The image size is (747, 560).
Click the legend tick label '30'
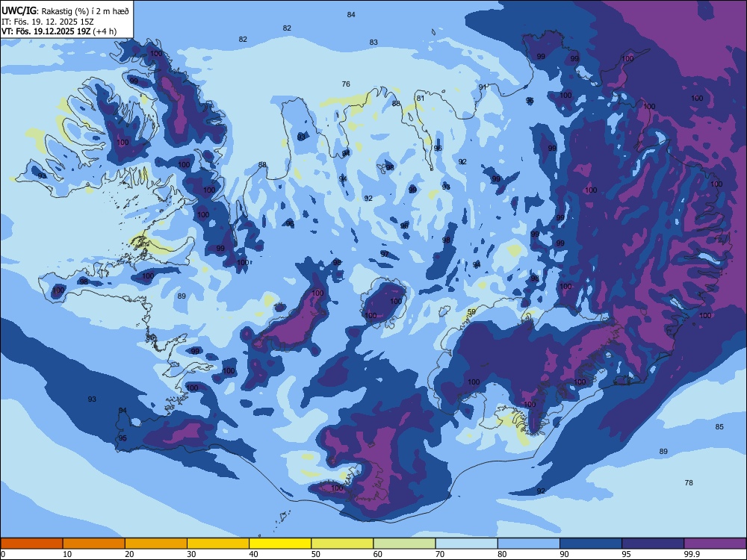(x=191, y=554)
